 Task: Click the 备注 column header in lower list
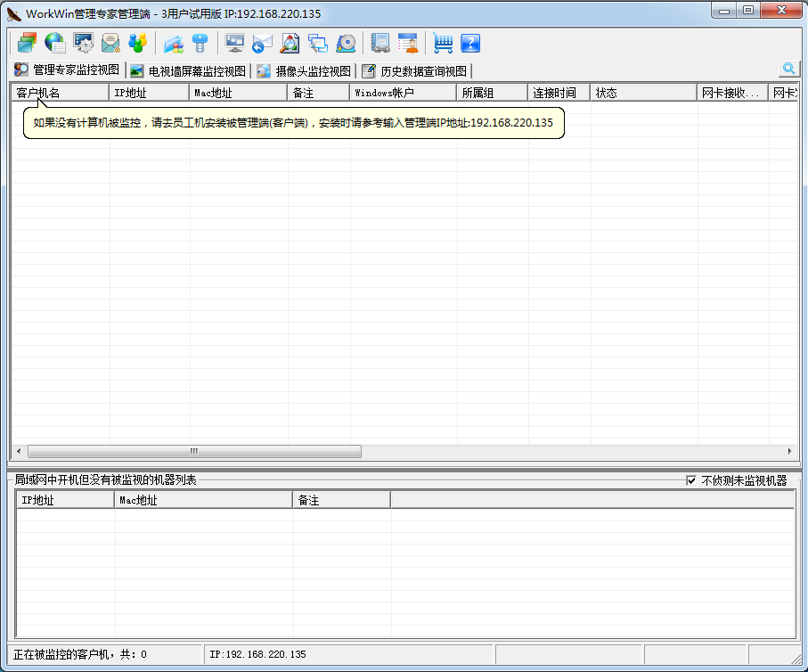point(341,501)
